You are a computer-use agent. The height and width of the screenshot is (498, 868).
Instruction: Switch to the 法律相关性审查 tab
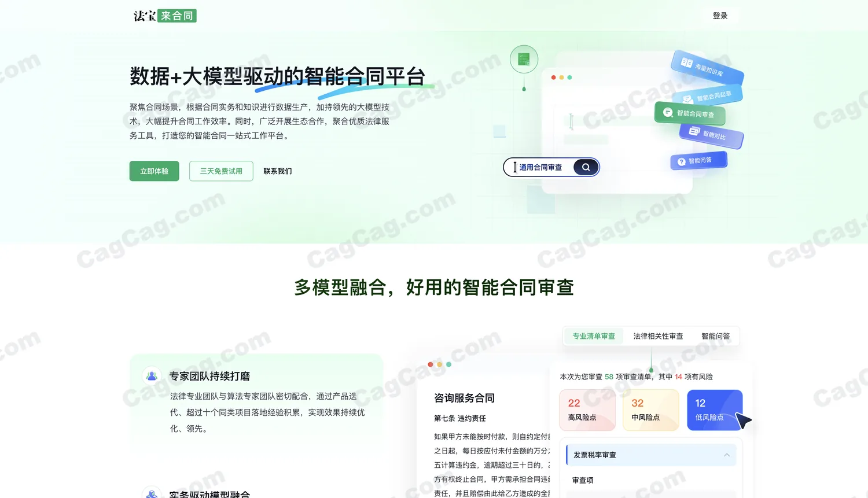pos(658,336)
